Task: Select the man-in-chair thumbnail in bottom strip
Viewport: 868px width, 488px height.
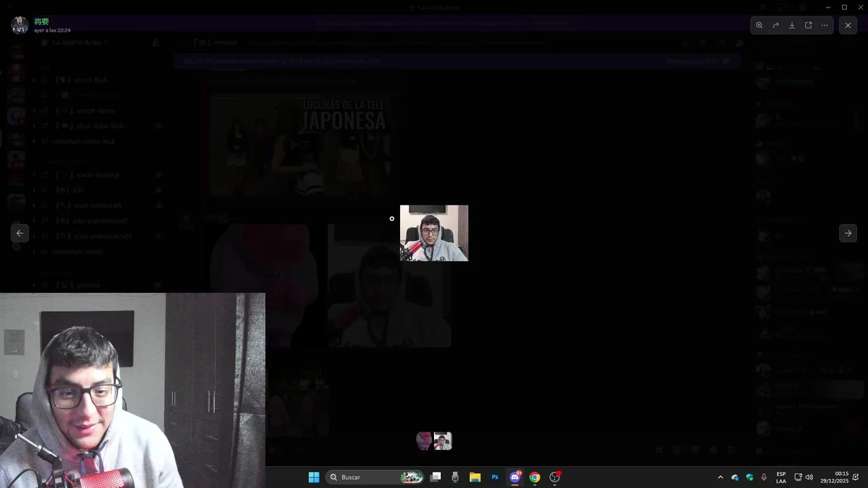Action: click(x=443, y=441)
